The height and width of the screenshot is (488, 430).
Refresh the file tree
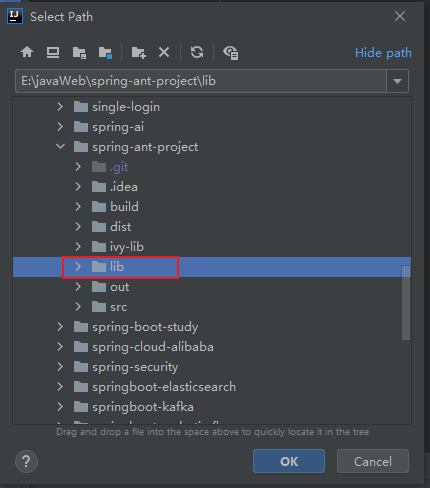[x=197, y=52]
